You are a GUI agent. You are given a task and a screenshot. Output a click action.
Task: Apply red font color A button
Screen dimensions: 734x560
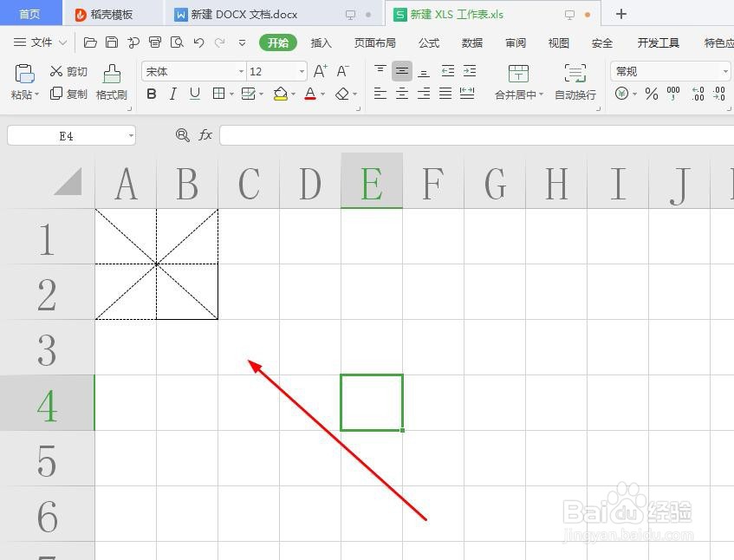(310, 94)
